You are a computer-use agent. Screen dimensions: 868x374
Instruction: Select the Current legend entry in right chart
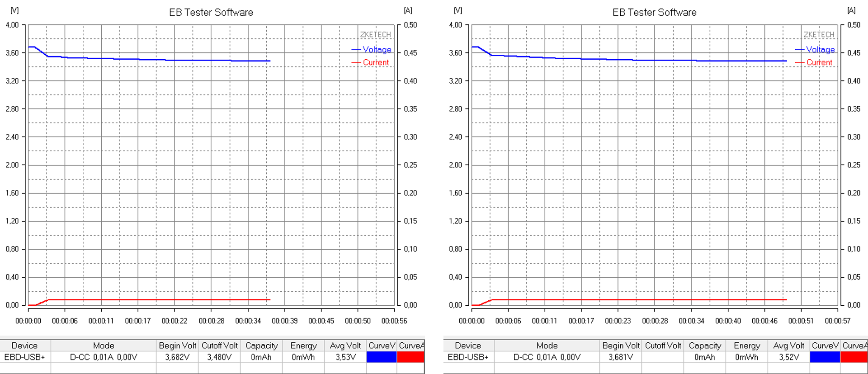tap(819, 62)
